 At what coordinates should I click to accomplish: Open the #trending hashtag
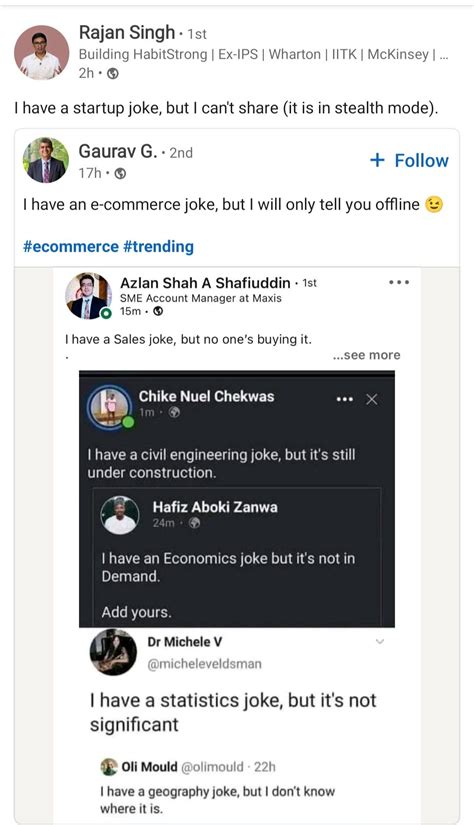point(158,246)
